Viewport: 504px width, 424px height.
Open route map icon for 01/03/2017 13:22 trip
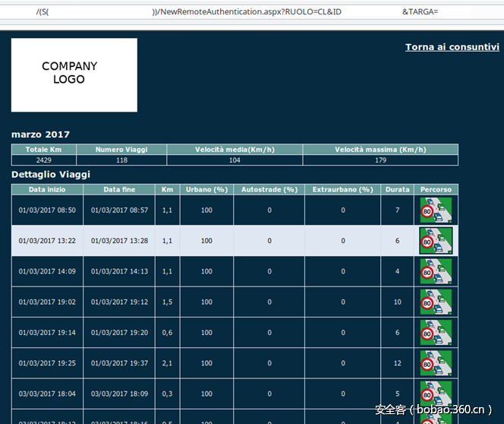tap(436, 240)
